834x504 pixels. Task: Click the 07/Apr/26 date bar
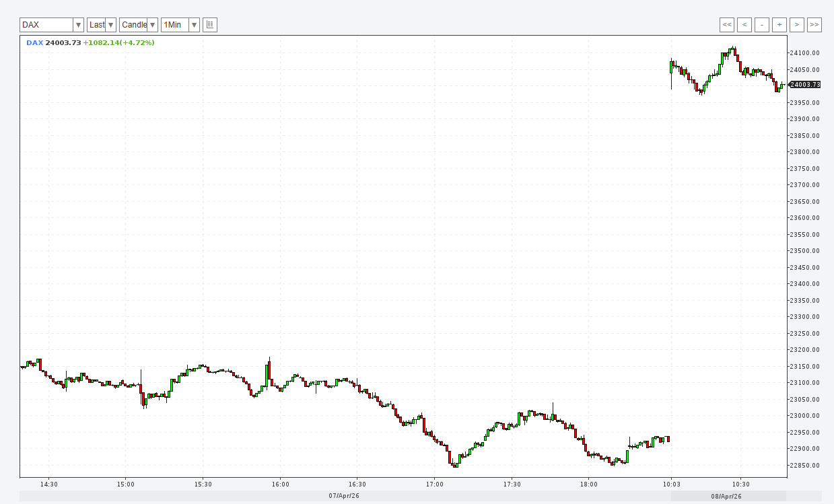344,496
